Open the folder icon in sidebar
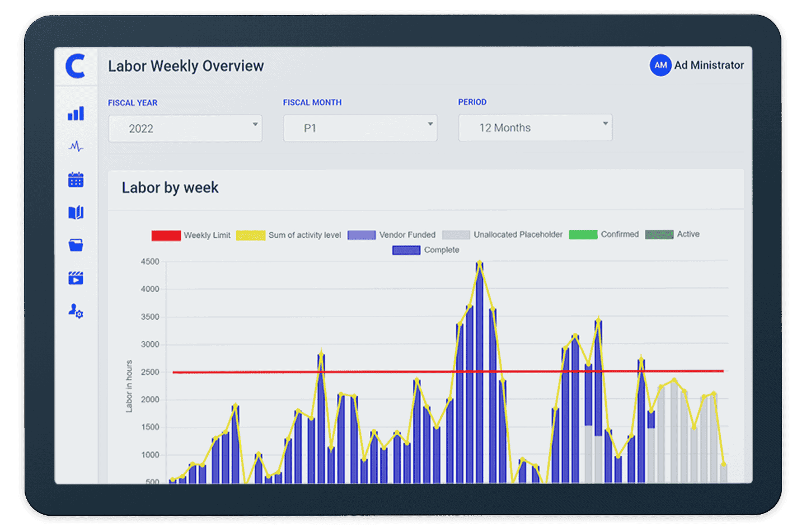The height and width of the screenshot is (532, 806). pyautogui.click(x=76, y=245)
